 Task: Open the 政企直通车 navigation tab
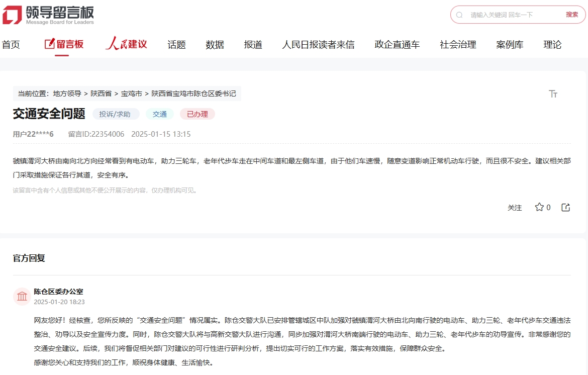click(x=397, y=45)
